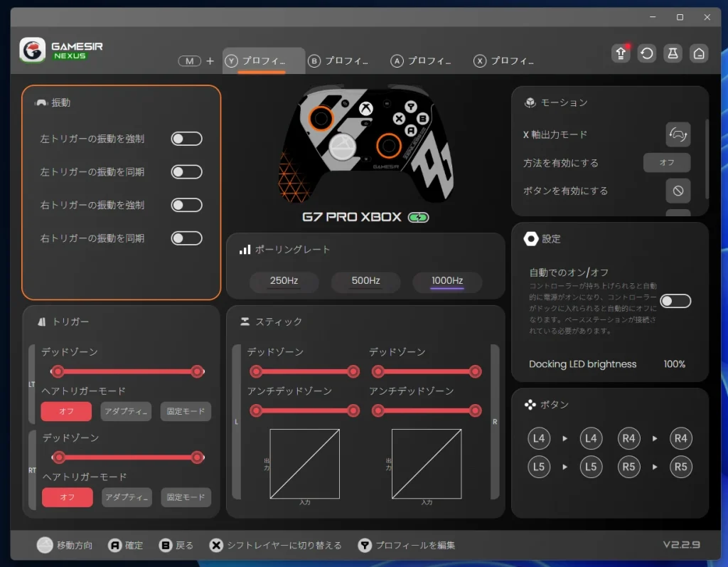Viewport: 728px width, 567px height.
Task: Click the prohibited-circle icon for motion button enable
Action: pyautogui.click(x=678, y=191)
